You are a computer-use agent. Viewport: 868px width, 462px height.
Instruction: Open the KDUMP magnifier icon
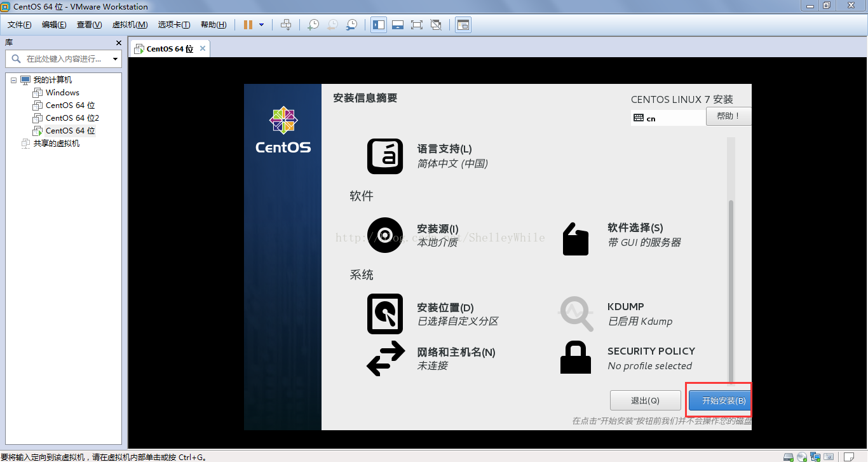tap(576, 314)
